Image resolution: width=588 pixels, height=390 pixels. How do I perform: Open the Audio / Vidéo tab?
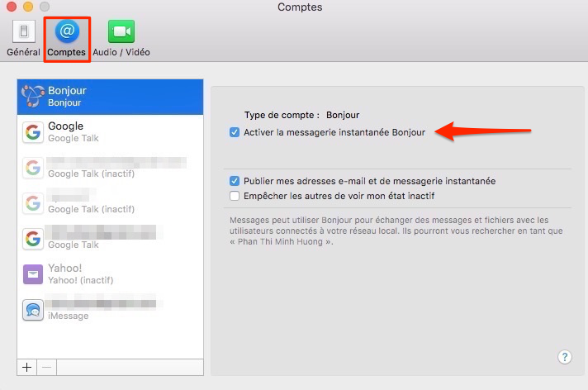(121, 39)
